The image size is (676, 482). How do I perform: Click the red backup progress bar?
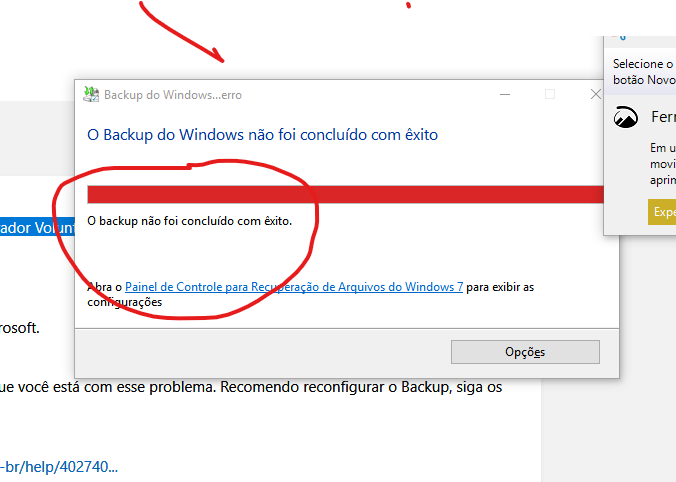pyautogui.click(x=345, y=194)
